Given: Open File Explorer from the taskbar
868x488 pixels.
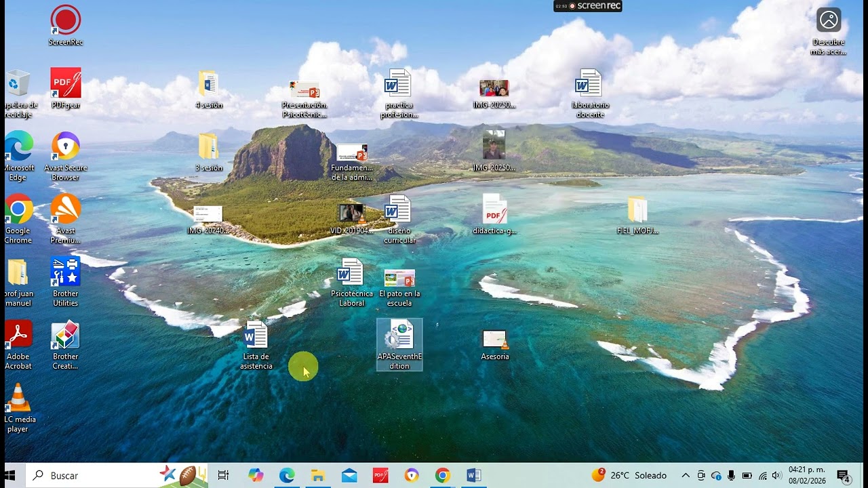Looking at the screenshot, I should tap(318, 475).
